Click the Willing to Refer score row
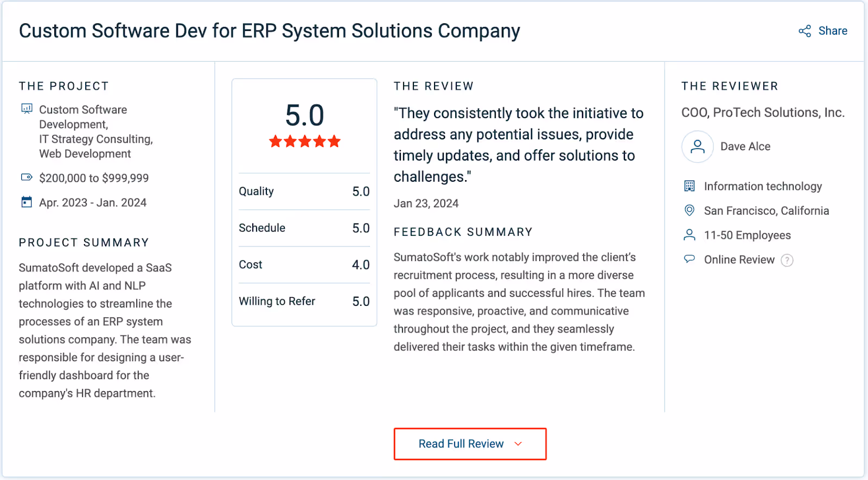This screenshot has width=868, height=480. pyautogui.click(x=304, y=301)
